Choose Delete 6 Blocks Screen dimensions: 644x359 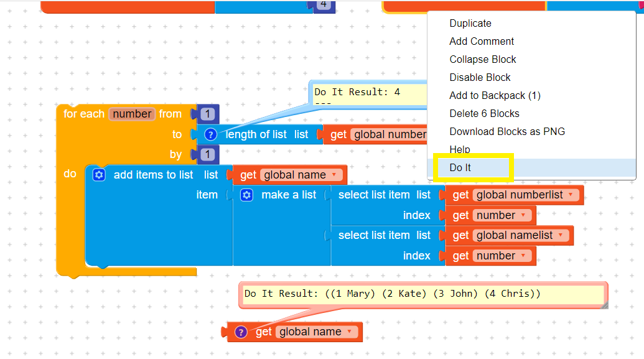pyautogui.click(x=531, y=114)
